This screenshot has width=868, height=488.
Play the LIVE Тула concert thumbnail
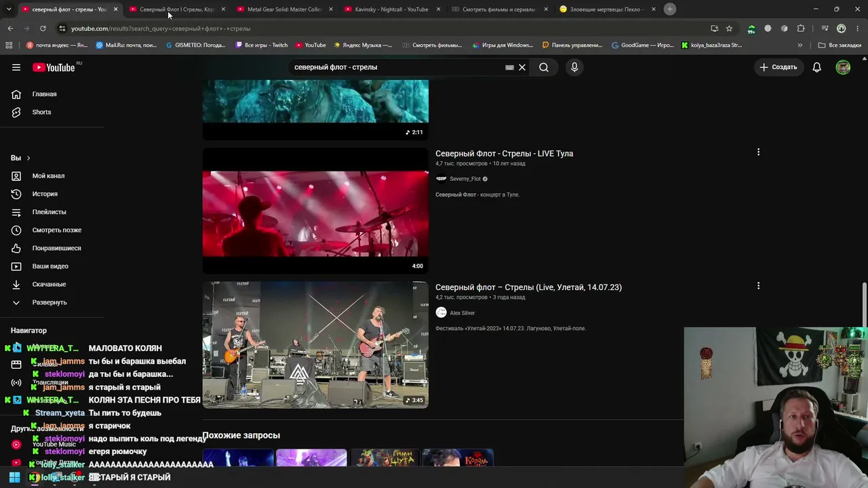(x=315, y=211)
